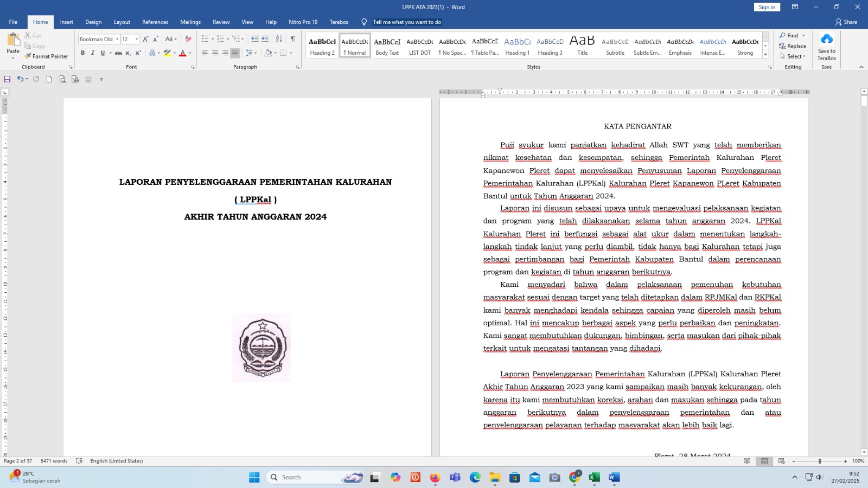The width and height of the screenshot is (868, 488).
Task: Click the Increase Font Size icon
Action: (x=145, y=39)
